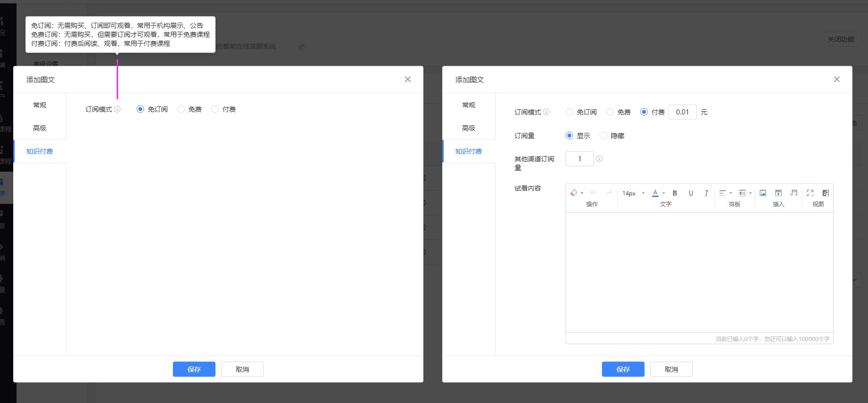Insert audio via the music note icon
Screen dimensions: 868x403
[794, 193]
